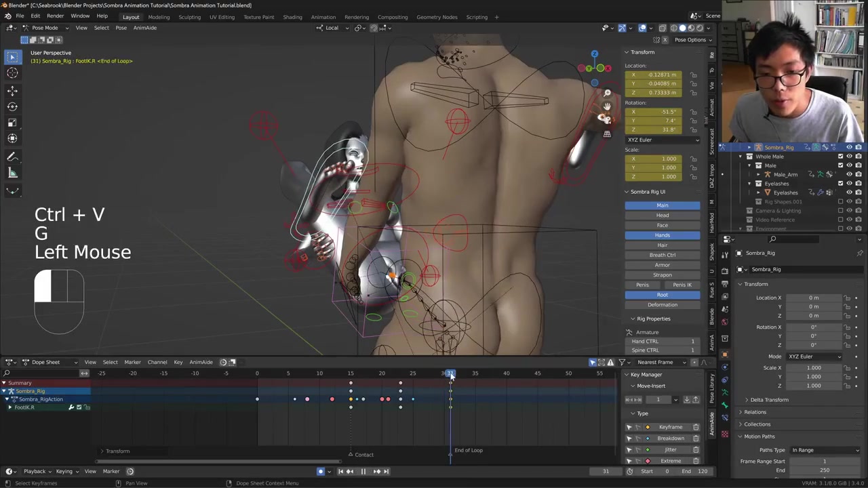This screenshot has width=868, height=488.
Task: Select the Cursor tool in toolbar
Action: click(x=12, y=73)
